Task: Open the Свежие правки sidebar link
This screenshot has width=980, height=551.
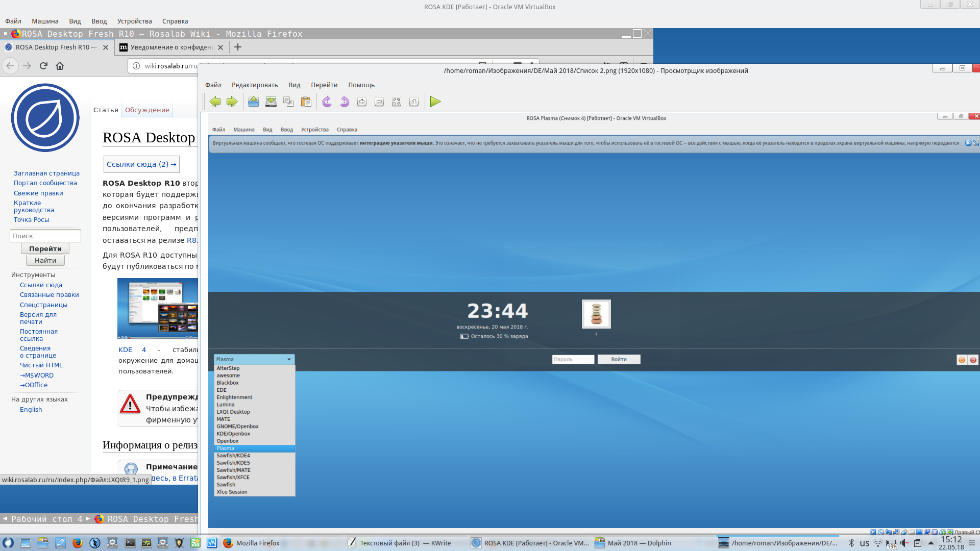Action: (38, 193)
